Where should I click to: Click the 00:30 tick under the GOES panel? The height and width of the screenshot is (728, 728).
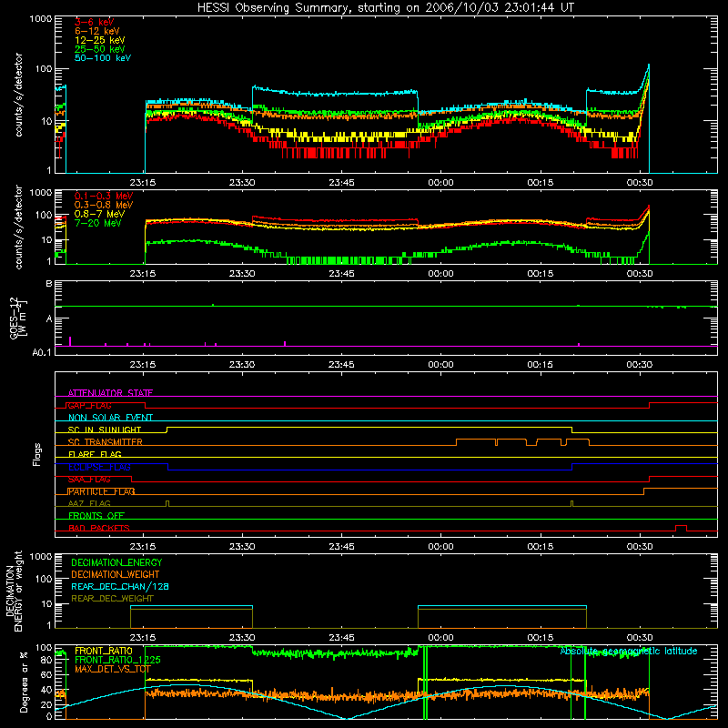[x=640, y=365]
